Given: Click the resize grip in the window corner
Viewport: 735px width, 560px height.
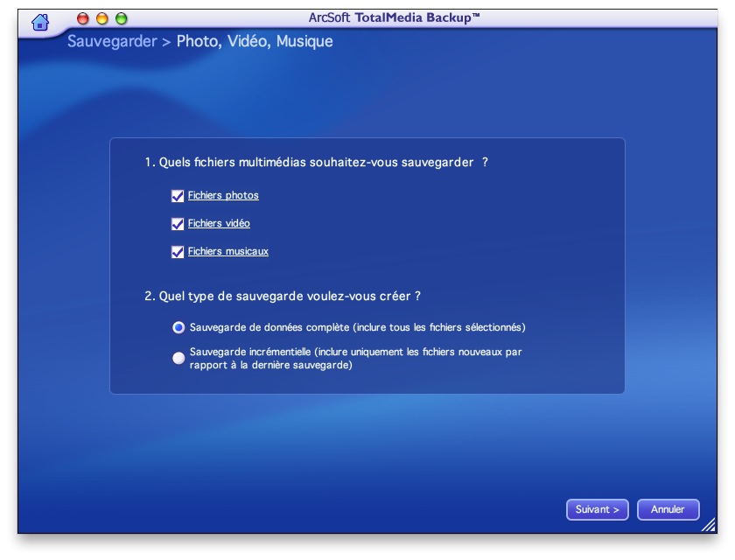Looking at the screenshot, I should (709, 525).
